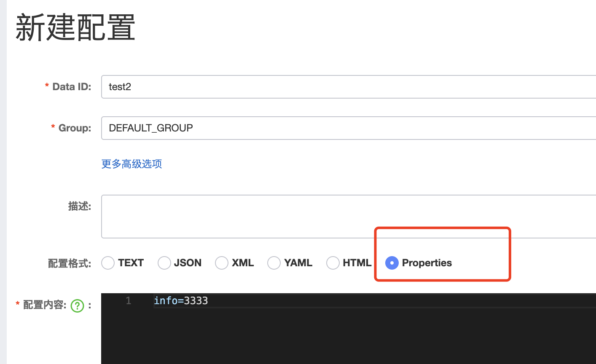
Task: Click the Data ID input field
Action: [x=349, y=87]
